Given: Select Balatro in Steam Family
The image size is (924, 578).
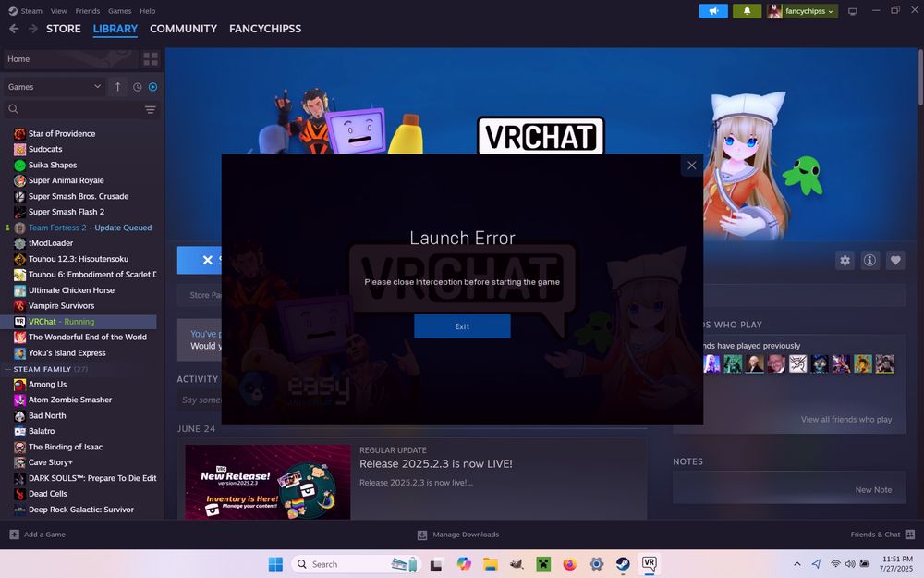Looking at the screenshot, I should click(42, 431).
